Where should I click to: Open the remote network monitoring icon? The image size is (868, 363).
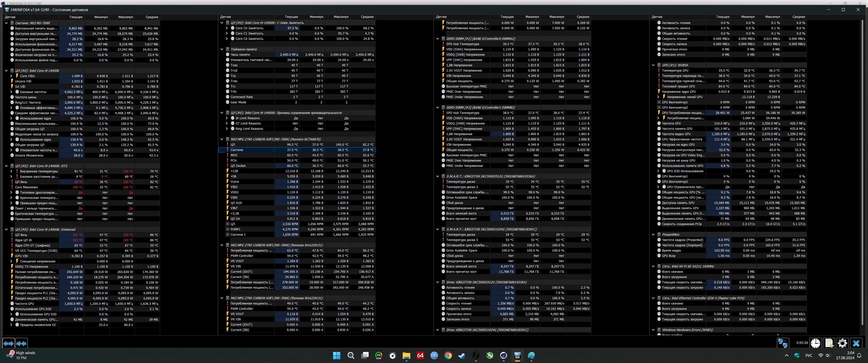point(782,343)
